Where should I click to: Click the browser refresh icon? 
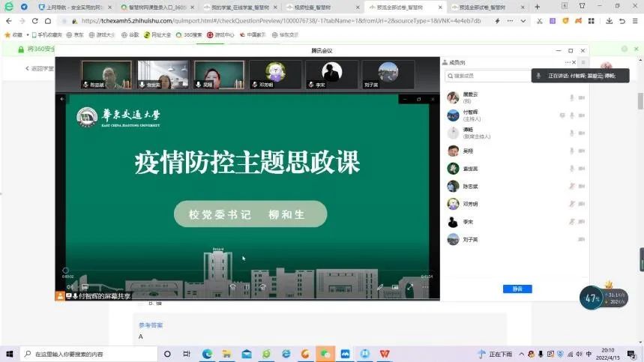pos(37,21)
